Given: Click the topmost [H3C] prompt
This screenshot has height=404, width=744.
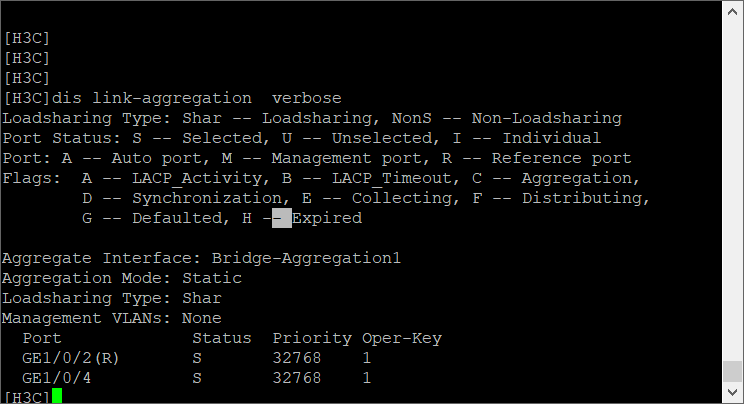Looking at the screenshot, I should pos(26,38).
